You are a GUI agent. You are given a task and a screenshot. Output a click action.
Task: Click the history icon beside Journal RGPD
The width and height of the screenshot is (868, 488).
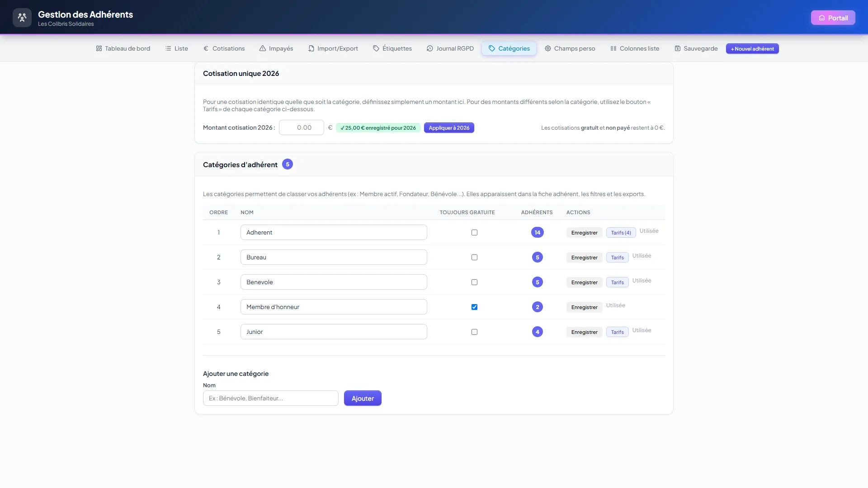pos(430,48)
